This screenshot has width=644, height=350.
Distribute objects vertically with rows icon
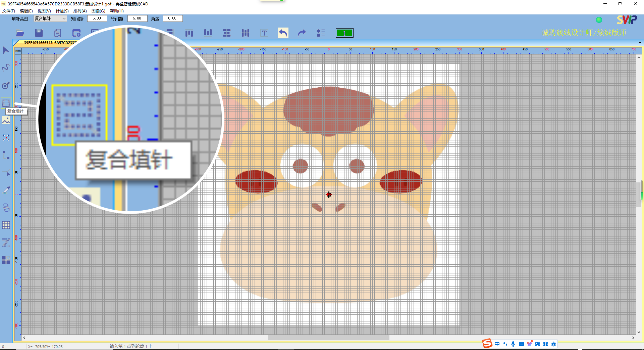(227, 33)
